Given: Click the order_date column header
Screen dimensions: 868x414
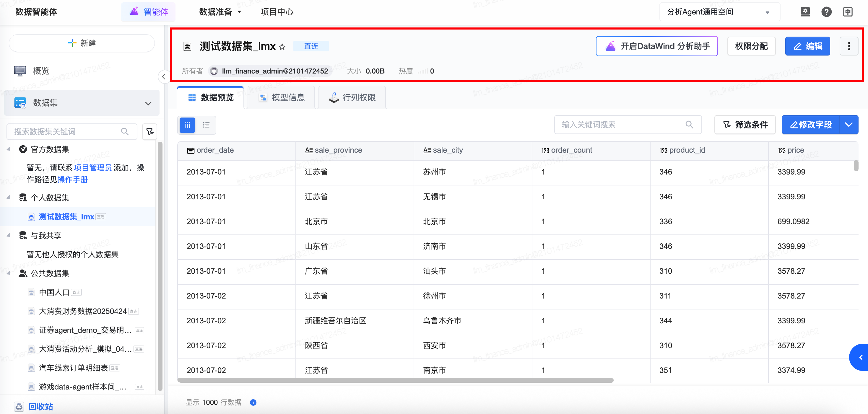Looking at the screenshot, I should point(237,150).
